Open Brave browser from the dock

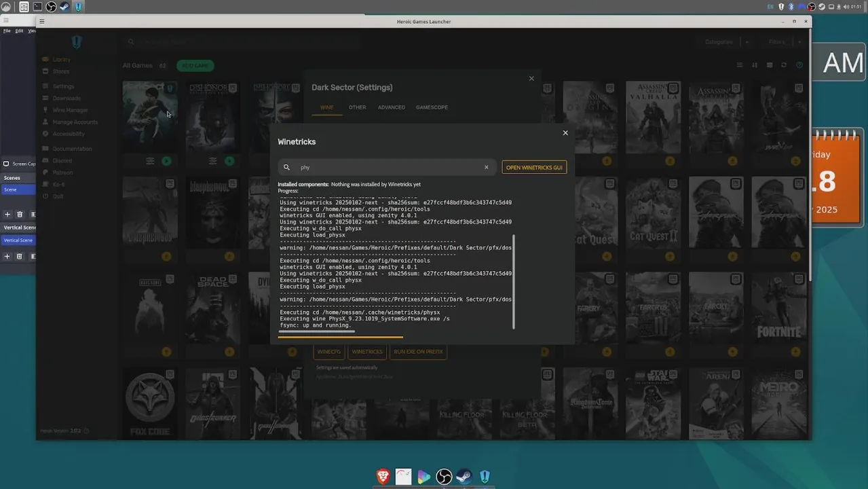[383, 477]
